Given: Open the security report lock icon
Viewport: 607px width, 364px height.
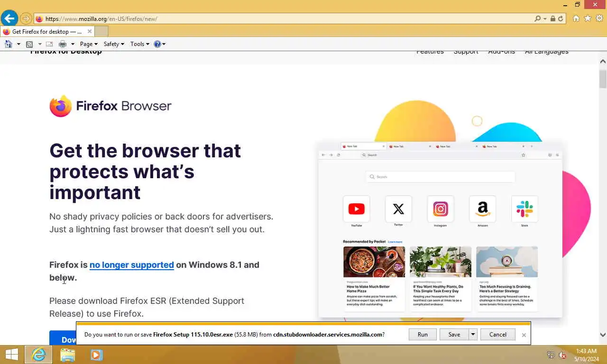Looking at the screenshot, I should (553, 19).
